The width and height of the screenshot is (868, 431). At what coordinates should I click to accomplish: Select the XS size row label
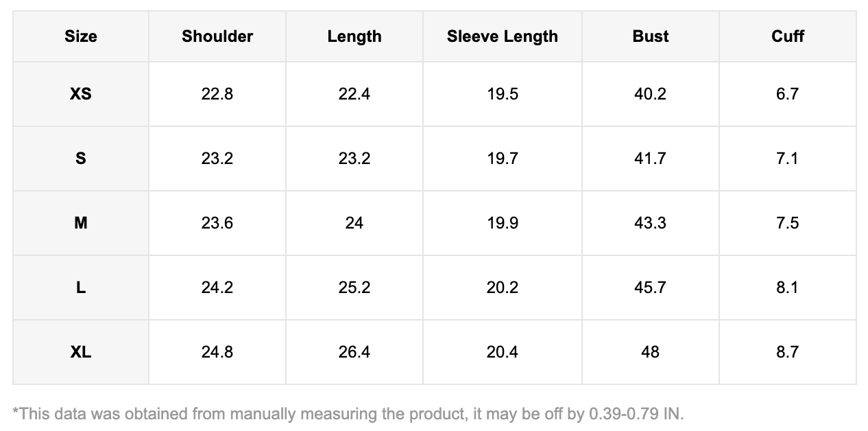click(81, 94)
